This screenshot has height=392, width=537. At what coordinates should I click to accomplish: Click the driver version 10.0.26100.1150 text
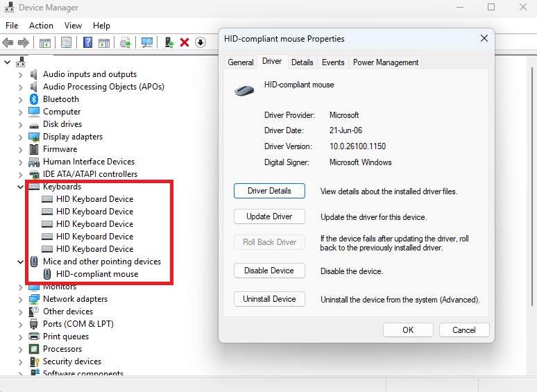[x=358, y=146]
